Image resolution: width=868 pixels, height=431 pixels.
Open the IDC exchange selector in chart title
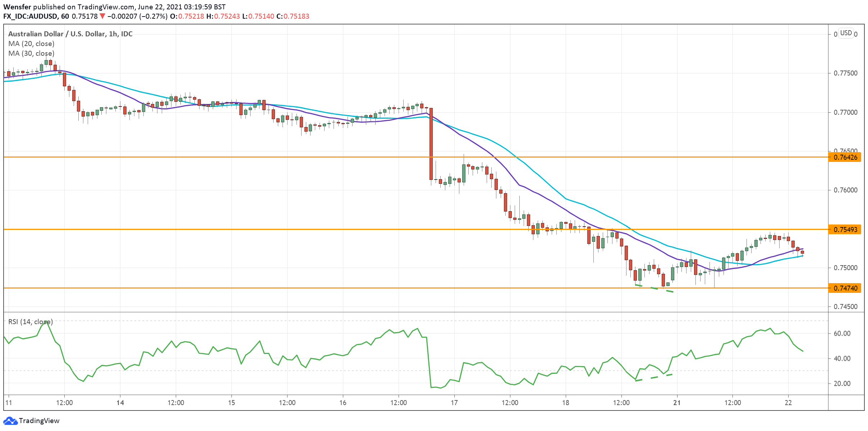(x=128, y=34)
